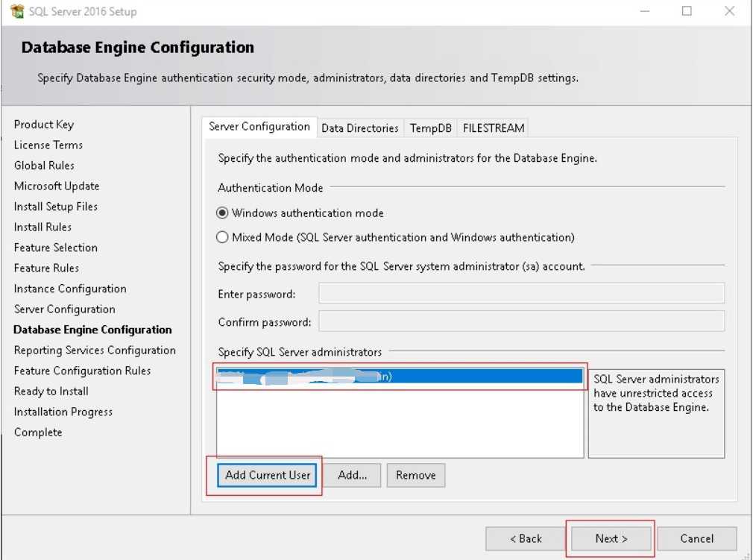753x560 pixels.
Task: Click Install Setup Files step
Action: pos(55,207)
